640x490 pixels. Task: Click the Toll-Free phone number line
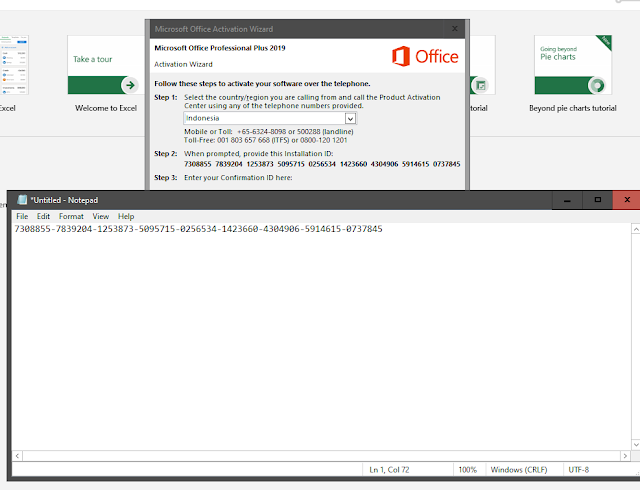[265, 140]
